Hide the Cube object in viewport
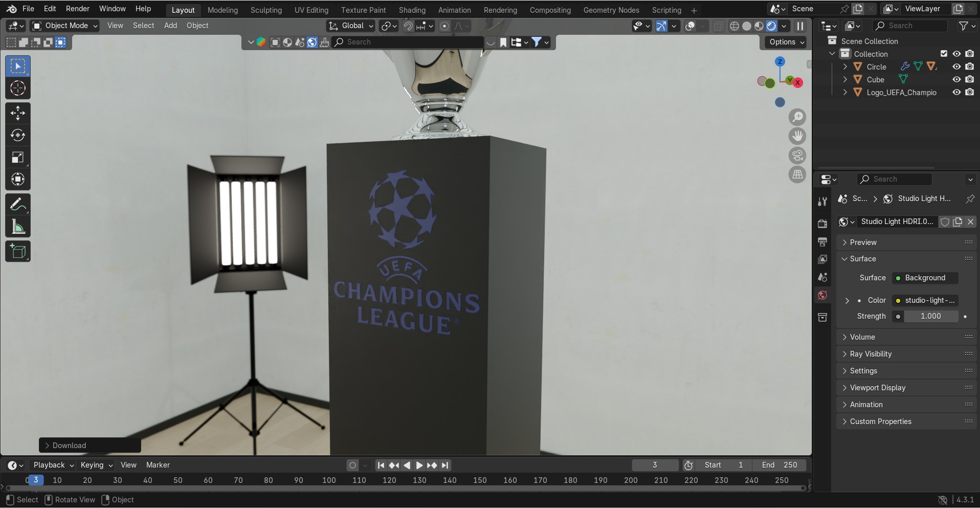The height and width of the screenshot is (508, 980). (956, 79)
